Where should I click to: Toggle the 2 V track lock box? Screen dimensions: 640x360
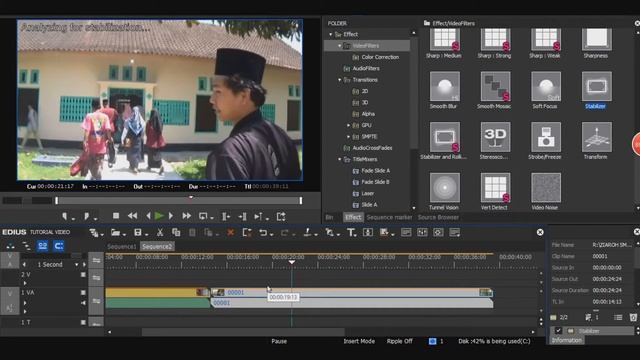click(83, 275)
